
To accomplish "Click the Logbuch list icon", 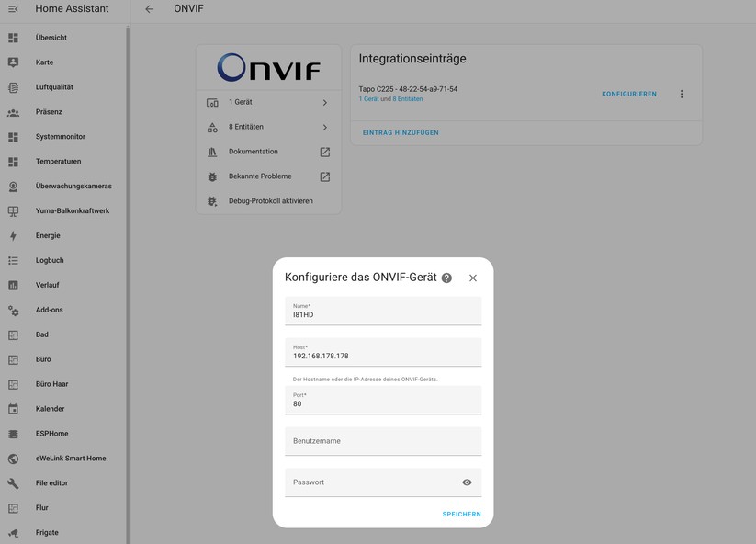I will point(13,260).
